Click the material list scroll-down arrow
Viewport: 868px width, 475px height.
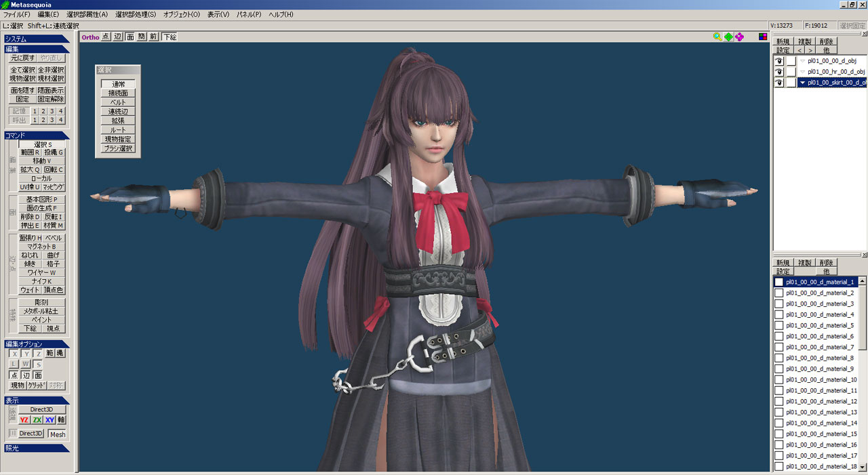point(863,467)
